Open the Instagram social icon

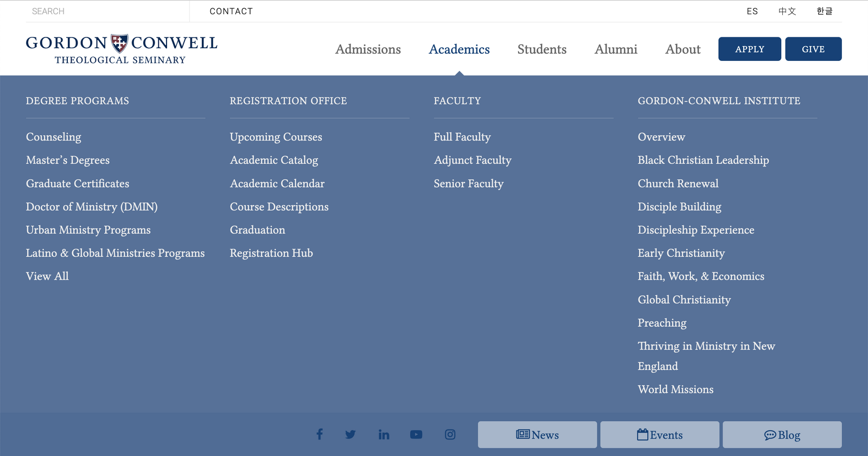[x=450, y=434]
